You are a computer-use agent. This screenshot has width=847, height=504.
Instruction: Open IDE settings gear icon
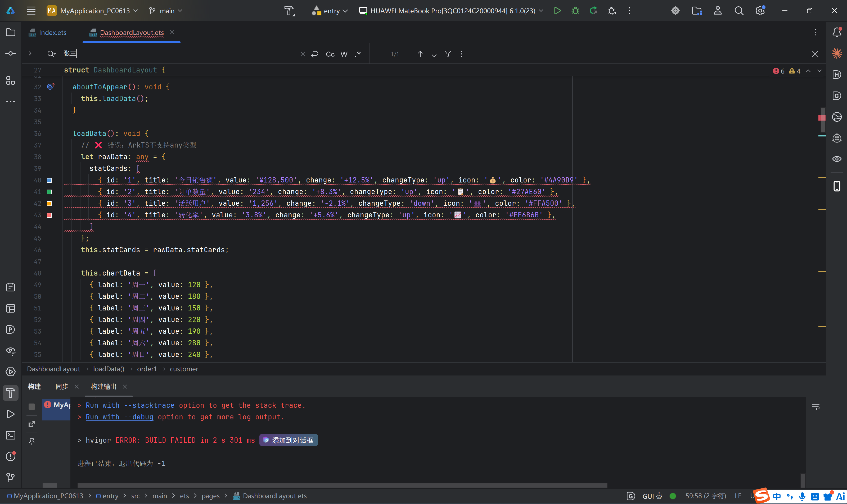click(760, 11)
